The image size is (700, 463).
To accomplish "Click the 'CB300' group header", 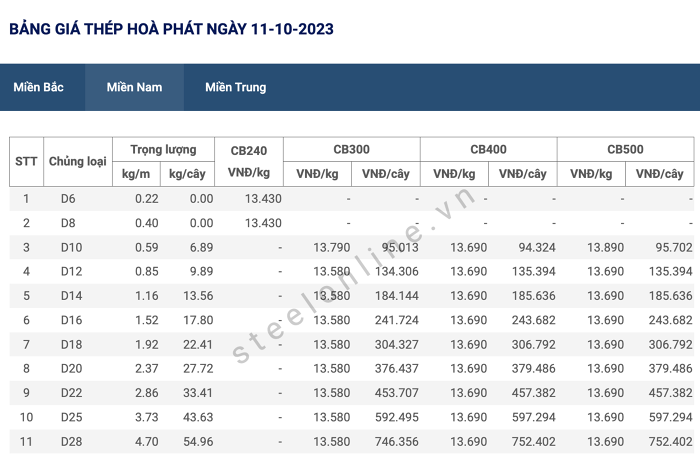I will point(351,150).
